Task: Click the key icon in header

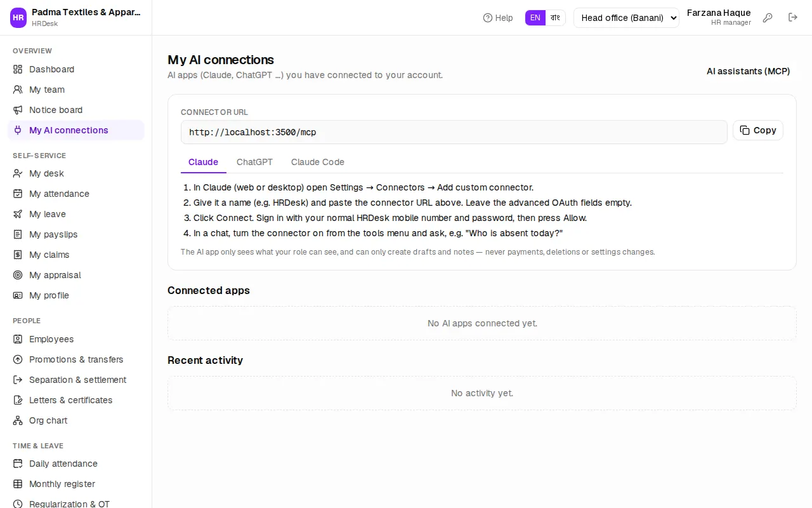Action: pos(768,18)
